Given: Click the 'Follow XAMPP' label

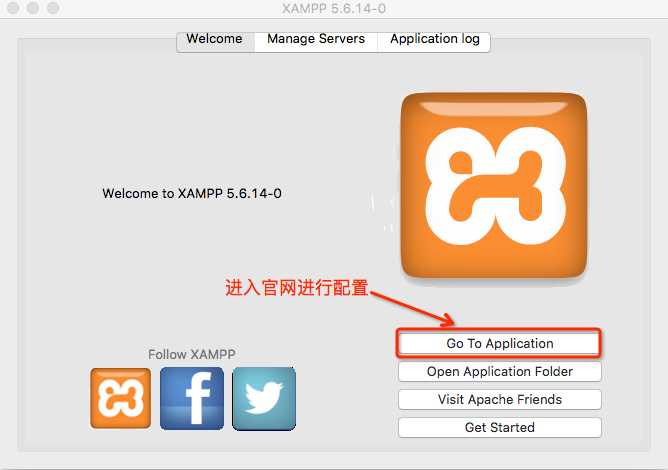Looking at the screenshot, I should (192, 354).
